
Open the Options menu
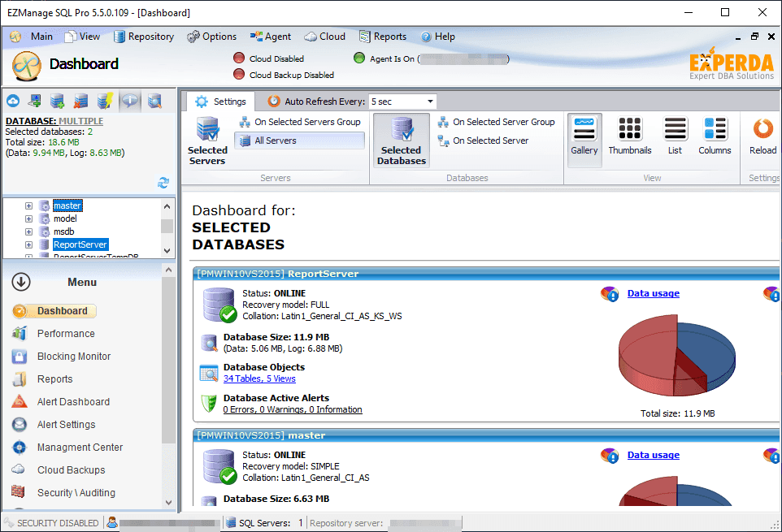pyautogui.click(x=212, y=37)
